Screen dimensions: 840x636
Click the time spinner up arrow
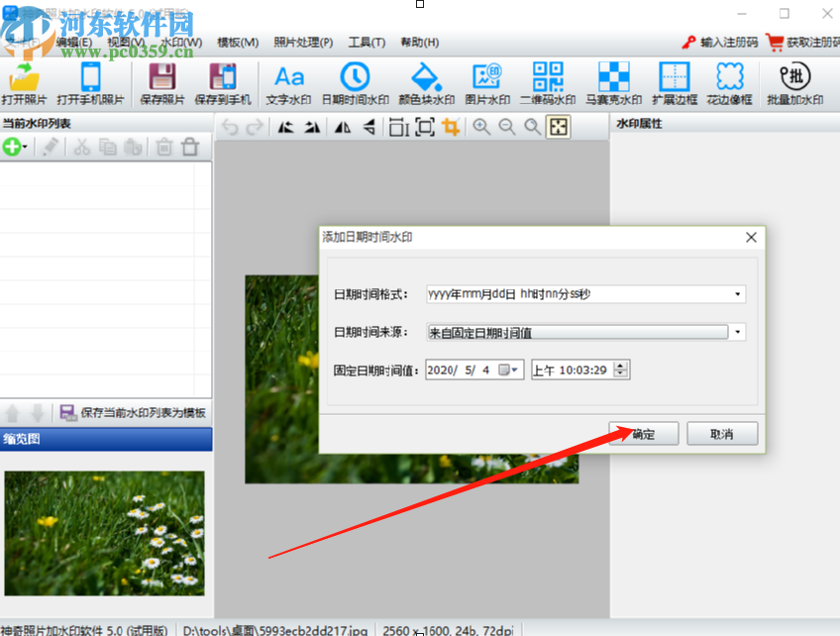coord(620,366)
